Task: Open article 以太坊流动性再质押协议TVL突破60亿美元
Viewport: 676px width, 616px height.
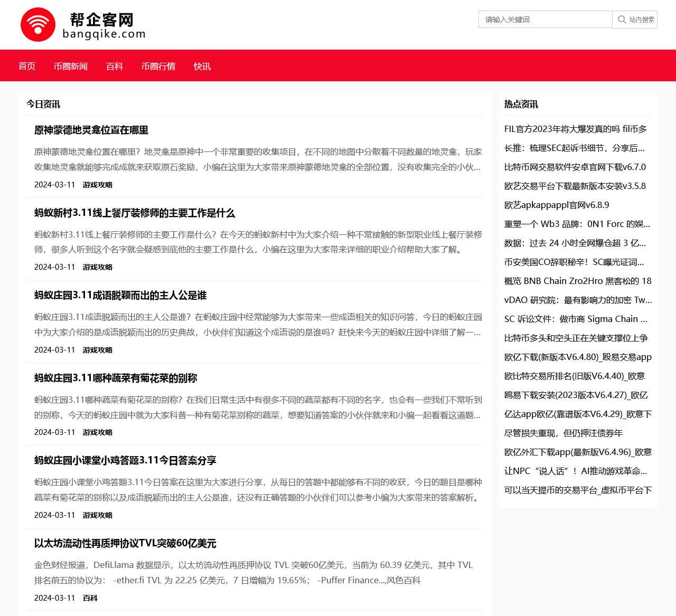Action: point(125,544)
